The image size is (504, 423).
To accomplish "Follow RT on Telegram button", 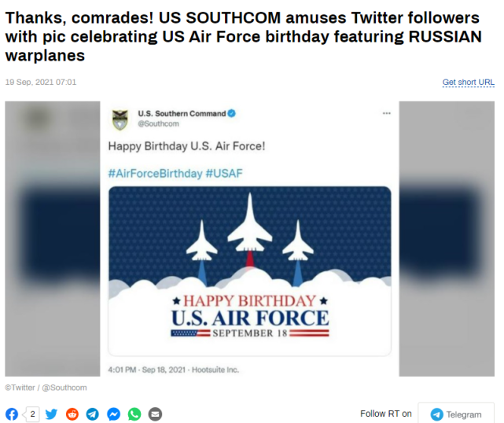I will click(x=456, y=414).
